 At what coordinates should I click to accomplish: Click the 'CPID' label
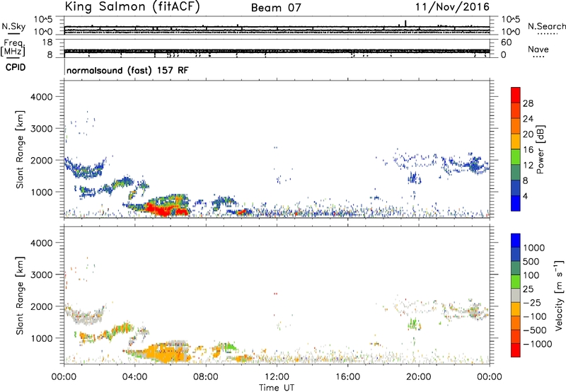(16, 67)
